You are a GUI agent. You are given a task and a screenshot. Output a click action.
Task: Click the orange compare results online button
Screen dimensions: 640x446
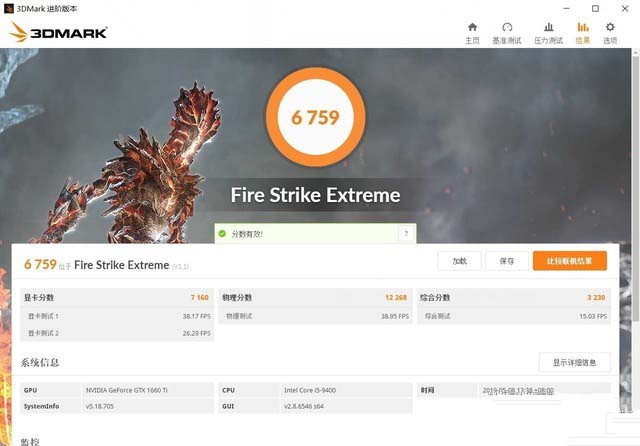570,261
